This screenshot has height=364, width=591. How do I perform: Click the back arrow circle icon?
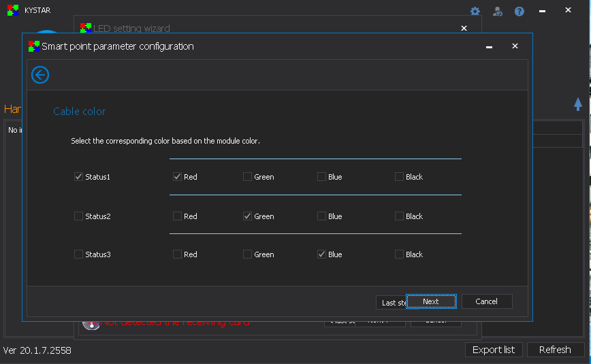pos(40,75)
